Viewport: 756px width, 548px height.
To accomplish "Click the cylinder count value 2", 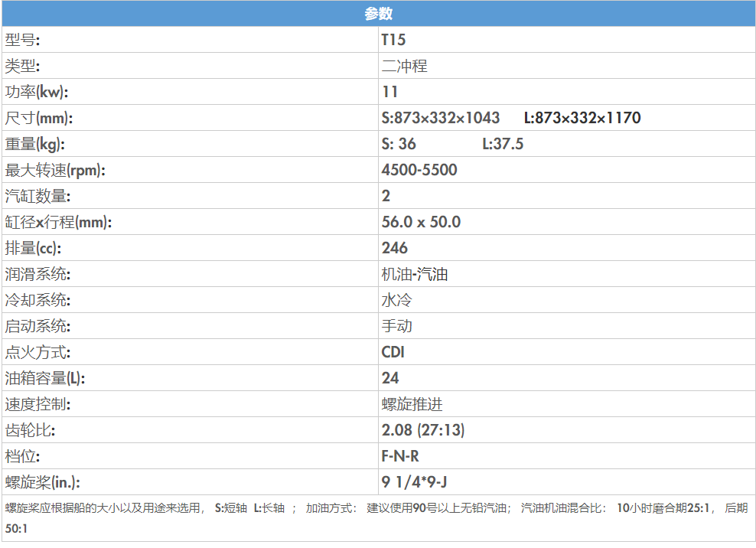I will point(386,196).
